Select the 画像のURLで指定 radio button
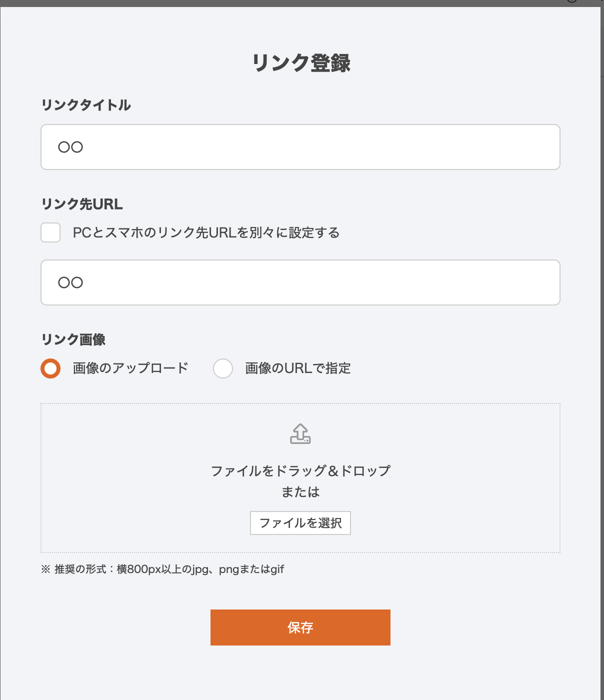This screenshot has height=700, width=604. (x=223, y=368)
